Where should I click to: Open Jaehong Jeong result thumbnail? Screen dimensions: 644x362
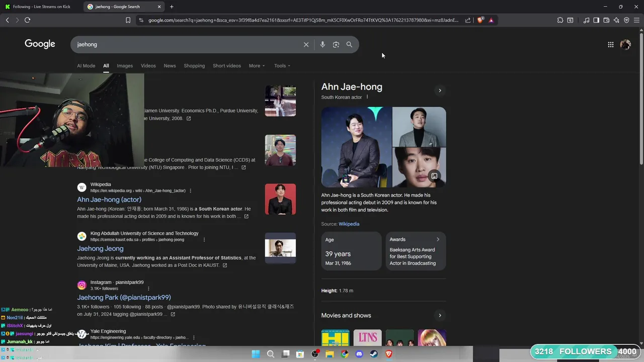tap(280, 248)
